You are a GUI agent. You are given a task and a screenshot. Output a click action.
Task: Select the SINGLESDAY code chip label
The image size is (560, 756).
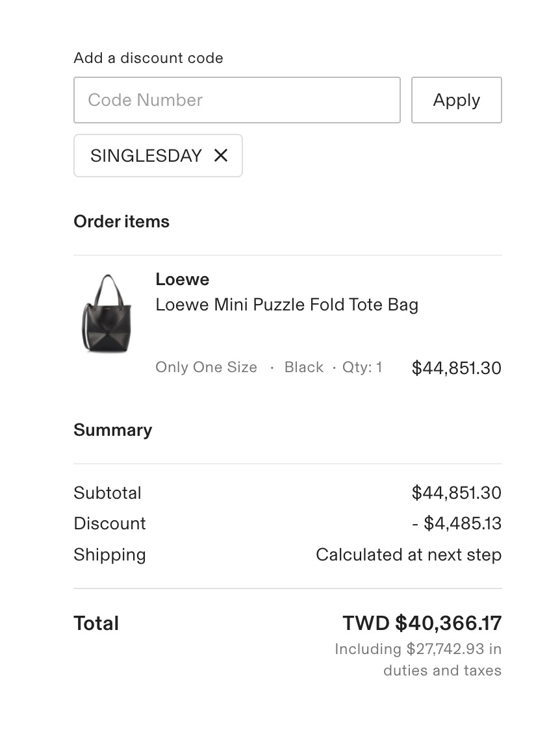coord(146,156)
